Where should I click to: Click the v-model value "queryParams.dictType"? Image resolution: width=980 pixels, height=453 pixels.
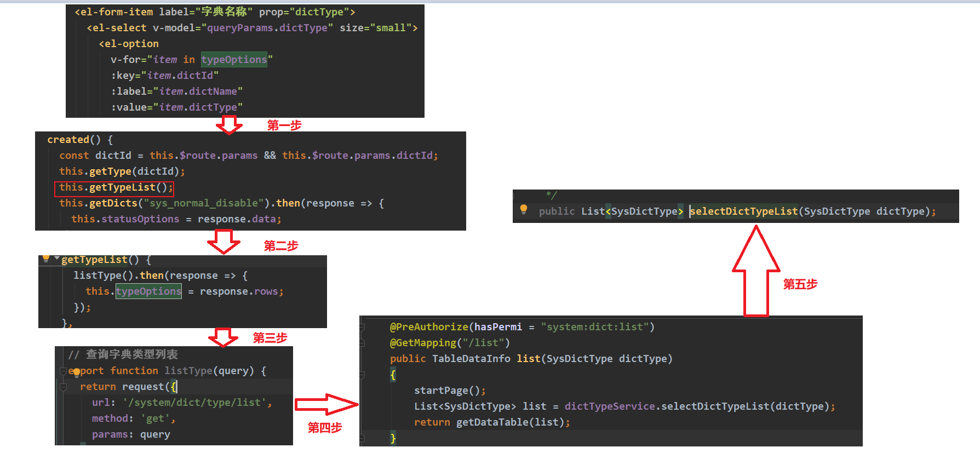(267, 27)
